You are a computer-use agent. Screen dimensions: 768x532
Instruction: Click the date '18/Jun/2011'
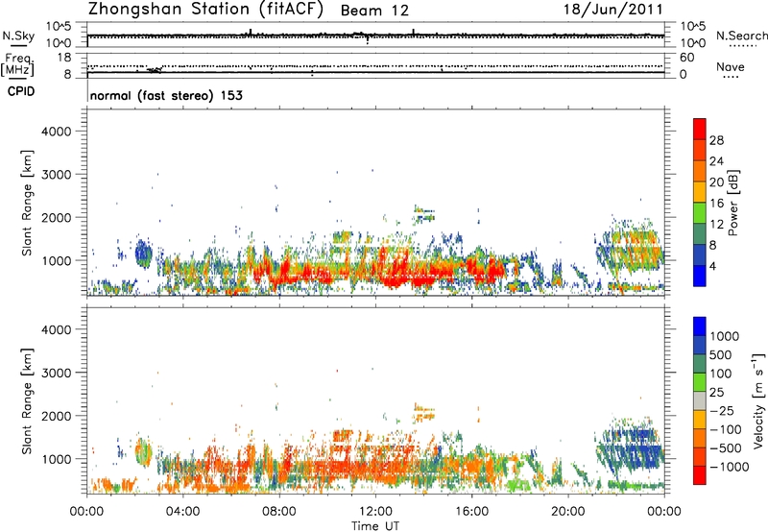tap(612, 10)
